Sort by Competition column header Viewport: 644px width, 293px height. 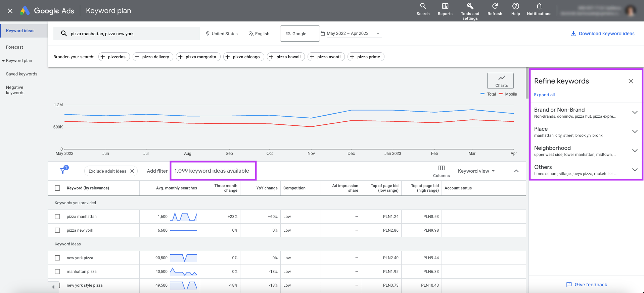coord(294,188)
